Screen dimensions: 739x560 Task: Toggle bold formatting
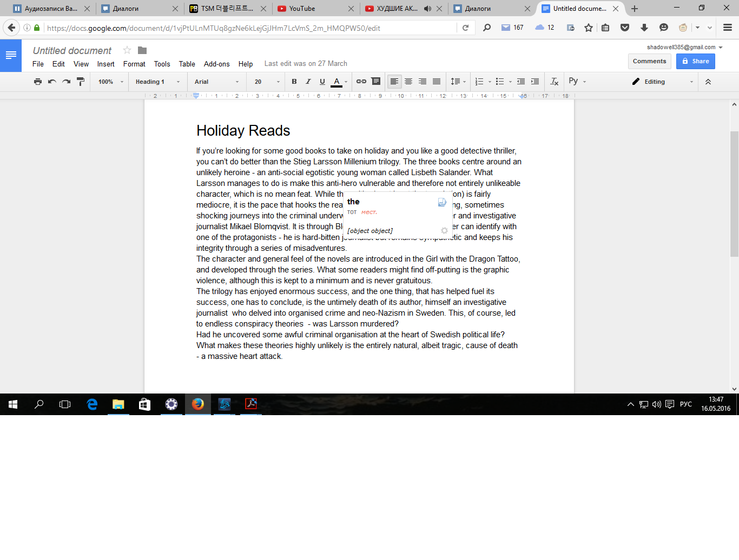point(294,82)
